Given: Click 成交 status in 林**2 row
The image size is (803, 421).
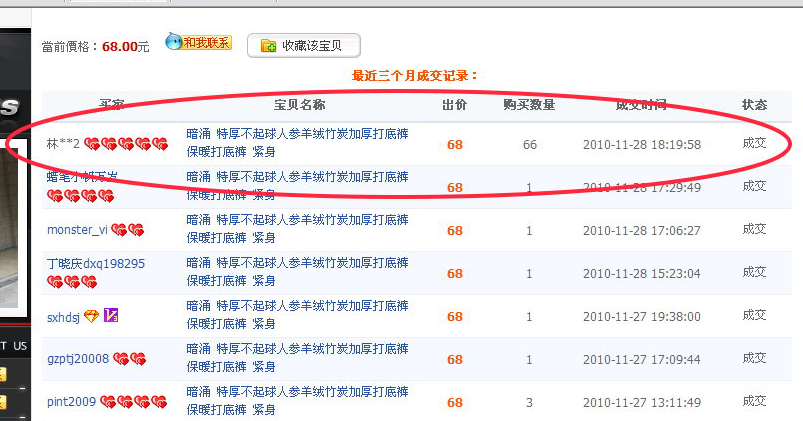Looking at the screenshot, I should [754, 143].
